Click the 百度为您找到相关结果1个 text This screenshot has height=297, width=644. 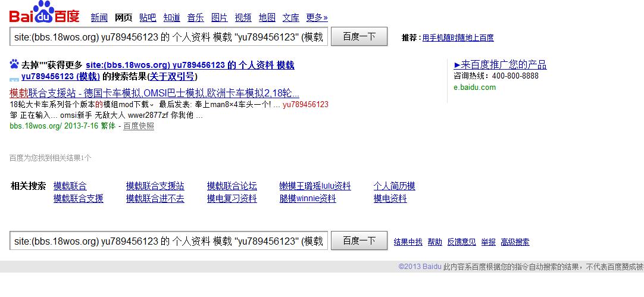click(50, 158)
